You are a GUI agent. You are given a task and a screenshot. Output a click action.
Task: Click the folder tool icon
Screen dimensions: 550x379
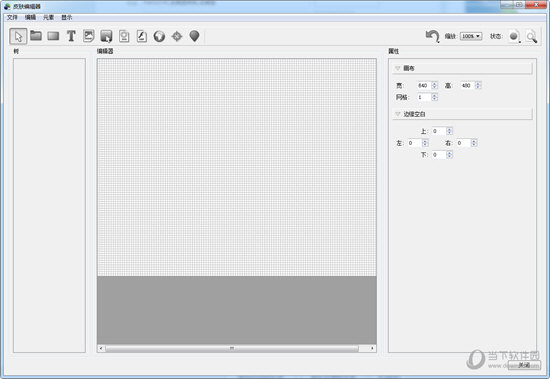36,35
